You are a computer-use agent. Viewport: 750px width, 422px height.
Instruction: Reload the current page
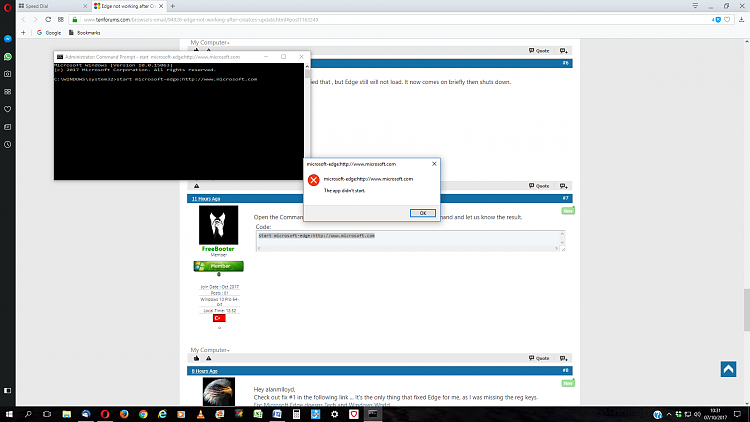point(48,20)
